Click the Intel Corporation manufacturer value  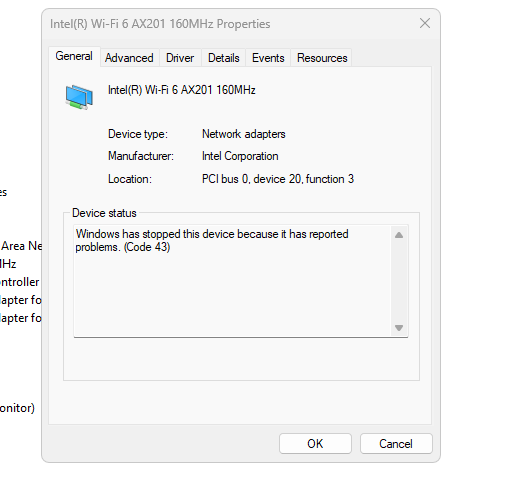[x=240, y=156]
